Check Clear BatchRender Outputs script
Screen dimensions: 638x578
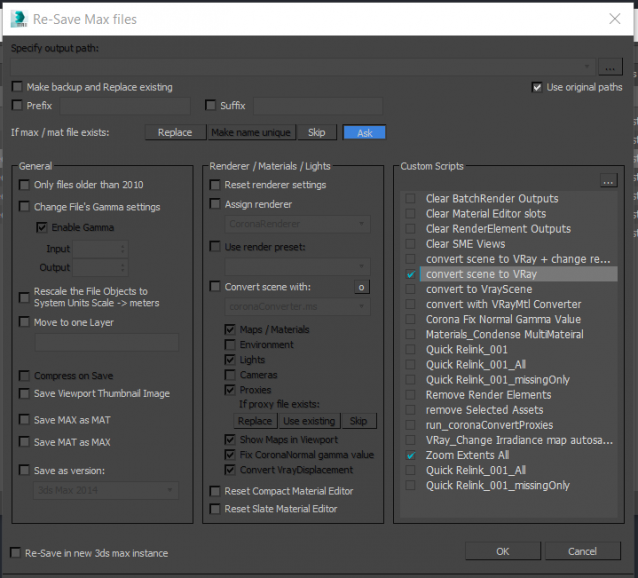[x=411, y=198]
